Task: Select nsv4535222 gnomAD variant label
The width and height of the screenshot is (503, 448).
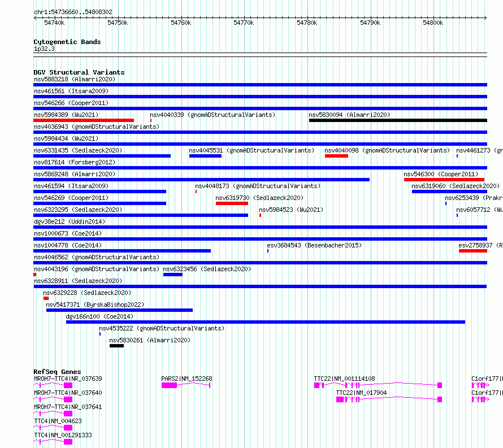Action: click(x=162, y=328)
